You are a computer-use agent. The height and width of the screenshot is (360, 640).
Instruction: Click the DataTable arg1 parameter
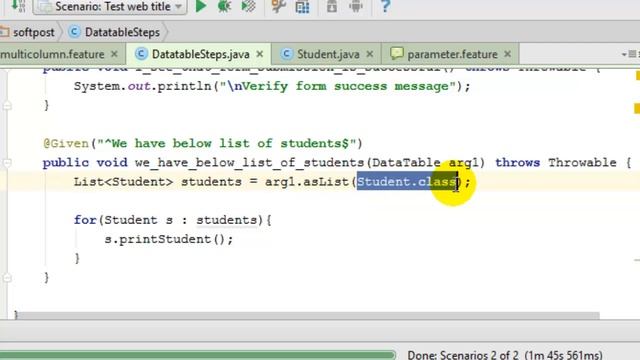[x=425, y=163]
